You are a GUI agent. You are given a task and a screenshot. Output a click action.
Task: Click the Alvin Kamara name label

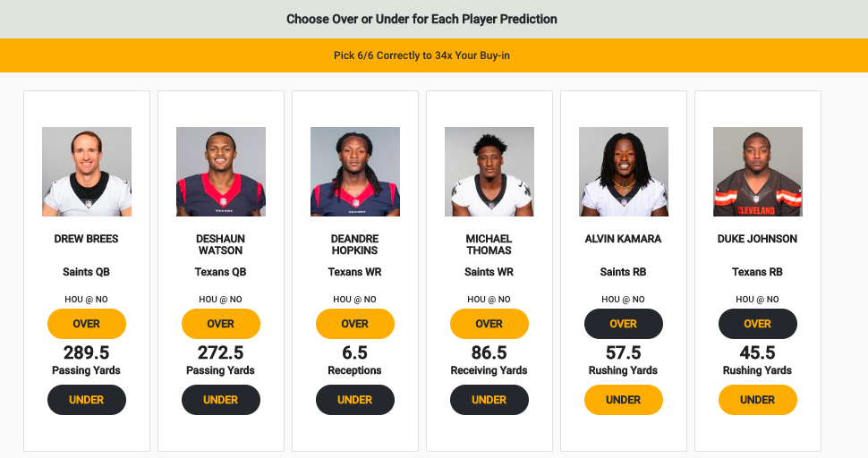(624, 239)
